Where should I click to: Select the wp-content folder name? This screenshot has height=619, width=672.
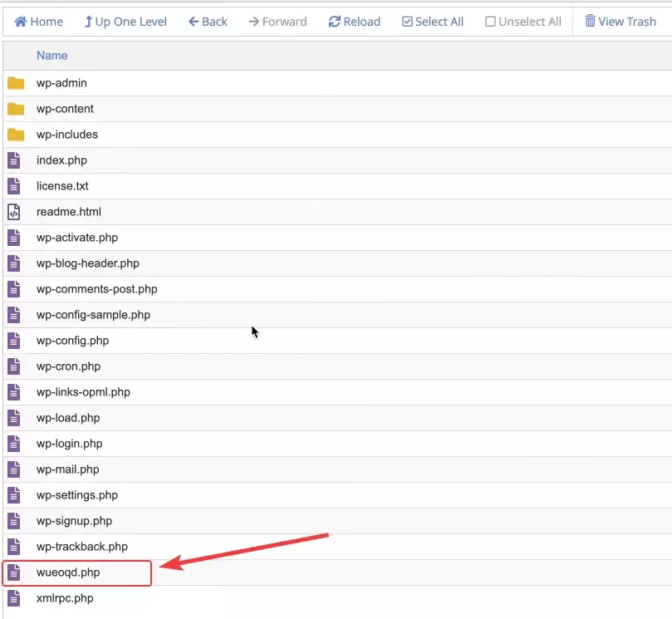pyautogui.click(x=65, y=109)
